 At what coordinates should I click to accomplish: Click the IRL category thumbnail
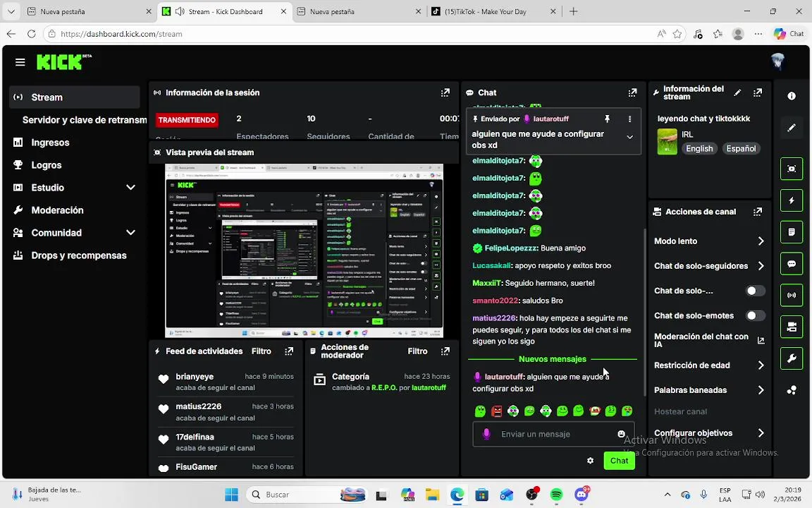coord(667,142)
